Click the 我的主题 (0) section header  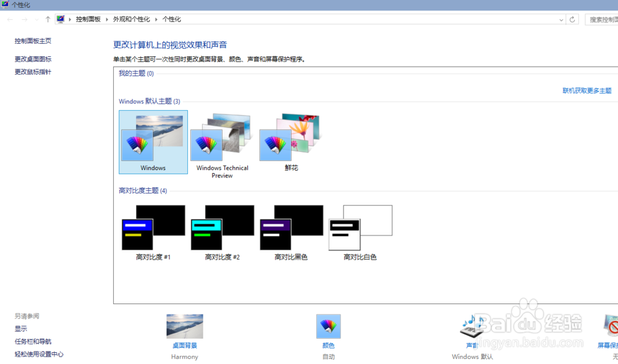click(137, 74)
